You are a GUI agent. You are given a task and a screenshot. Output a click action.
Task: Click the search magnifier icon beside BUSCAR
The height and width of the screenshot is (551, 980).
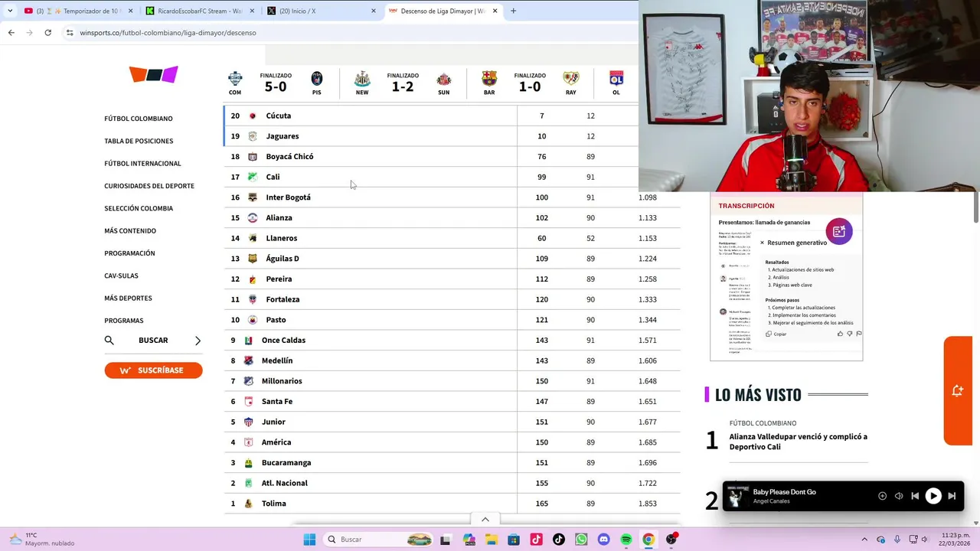pyautogui.click(x=109, y=341)
